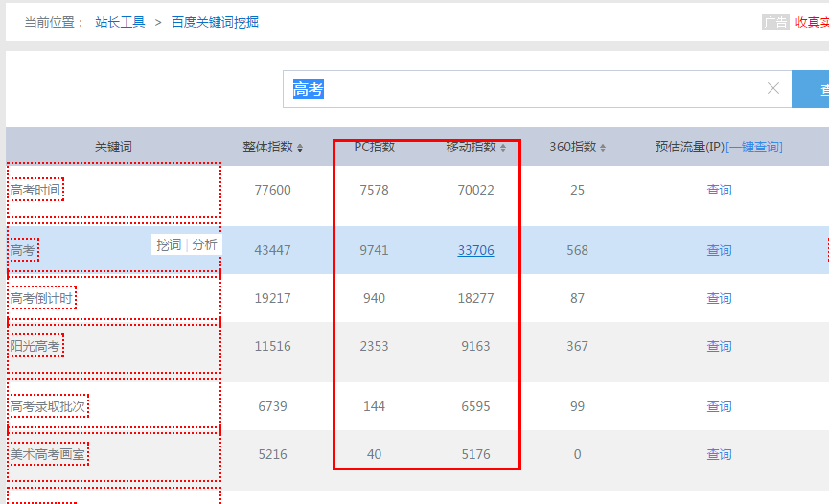Open keyword 阳光高考
This screenshot has width=829, height=504.
click(x=35, y=347)
